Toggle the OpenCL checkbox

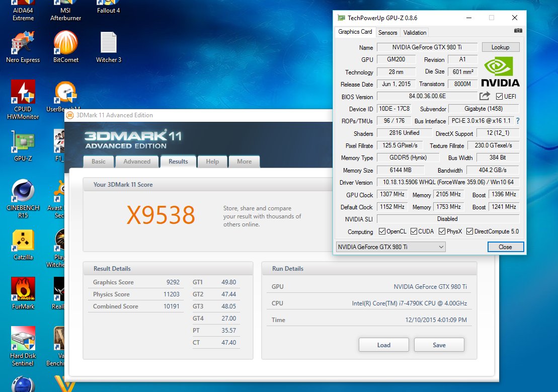(x=382, y=231)
